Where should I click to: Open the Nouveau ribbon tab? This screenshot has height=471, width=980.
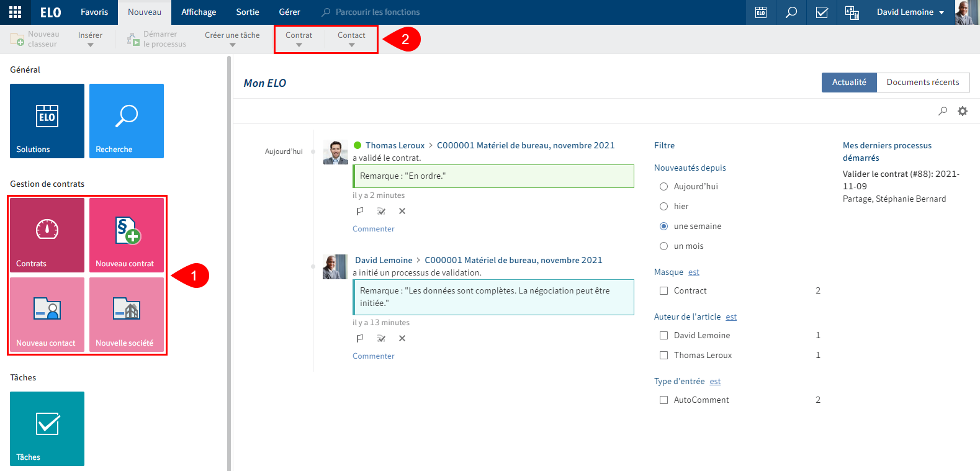(x=145, y=12)
